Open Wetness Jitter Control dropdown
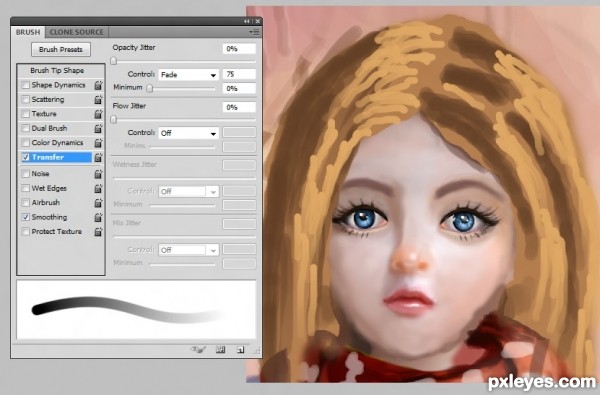The image size is (600, 395). coord(188,191)
